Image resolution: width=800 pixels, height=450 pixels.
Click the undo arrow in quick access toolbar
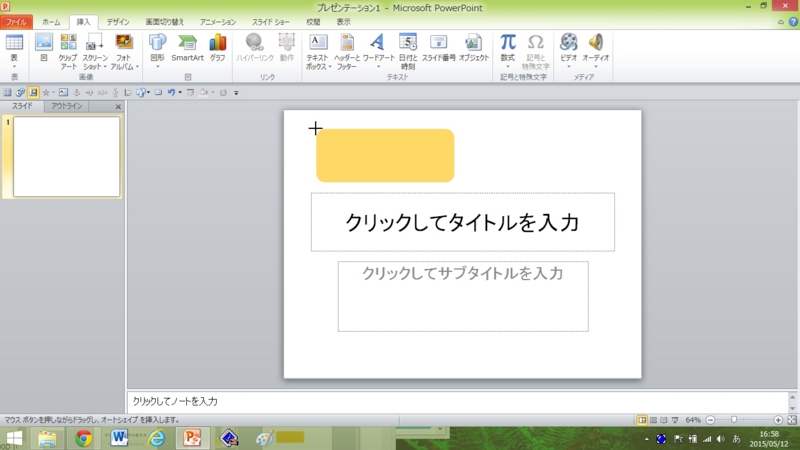171,92
